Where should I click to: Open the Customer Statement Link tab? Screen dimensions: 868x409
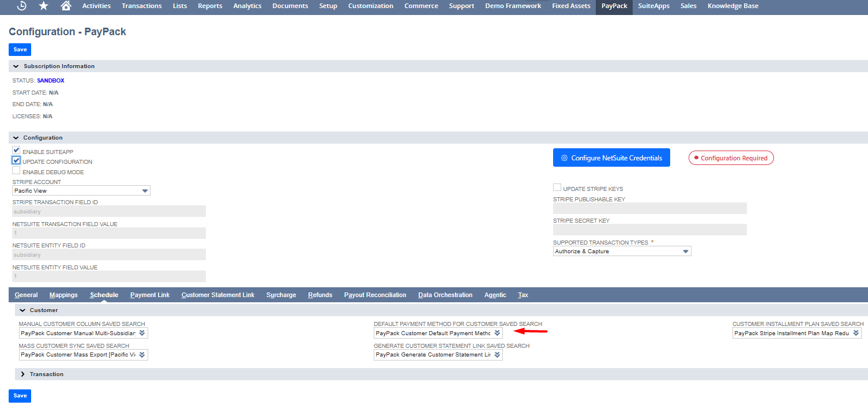point(218,295)
